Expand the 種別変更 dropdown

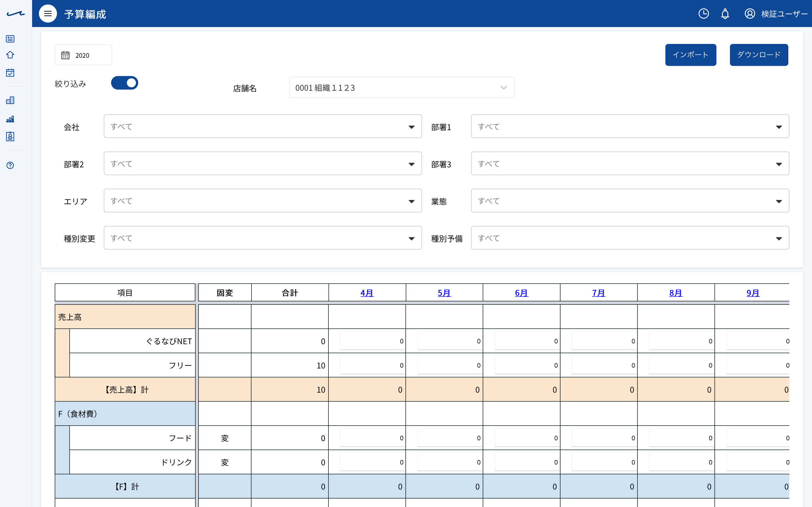click(262, 238)
